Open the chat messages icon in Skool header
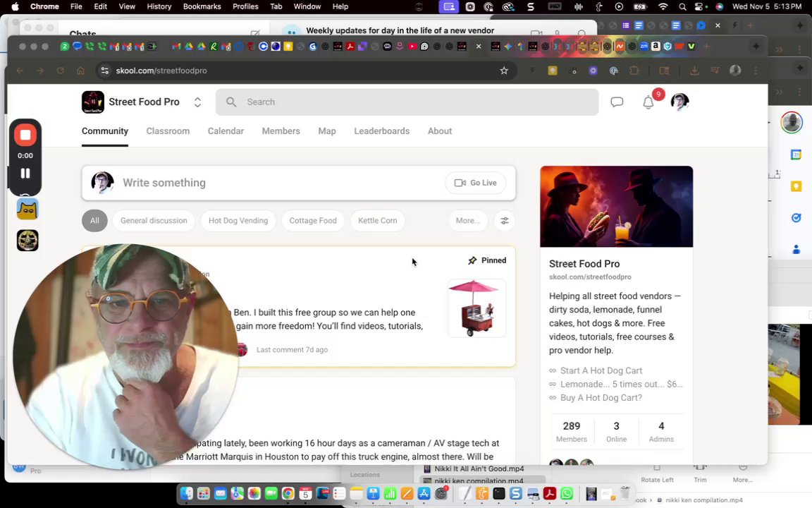The image size is (812, 508). pyautogui.click(x=616, y=102)
